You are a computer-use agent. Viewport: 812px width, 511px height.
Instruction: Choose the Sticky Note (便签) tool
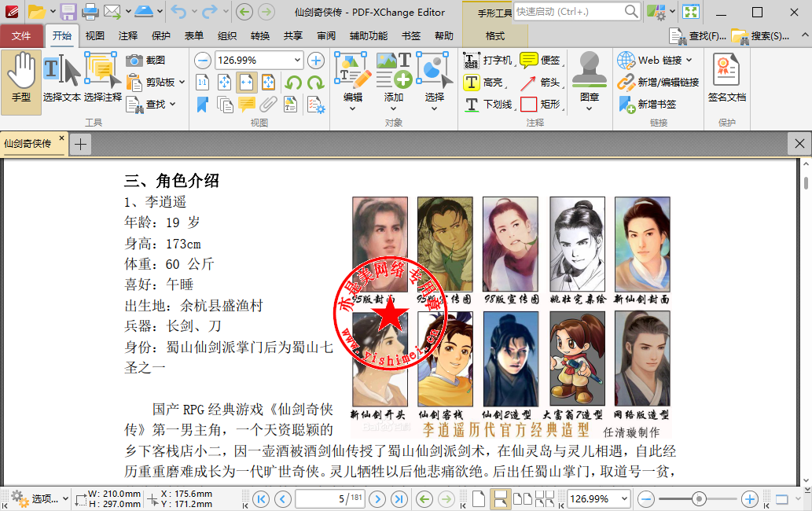point(540,61)
